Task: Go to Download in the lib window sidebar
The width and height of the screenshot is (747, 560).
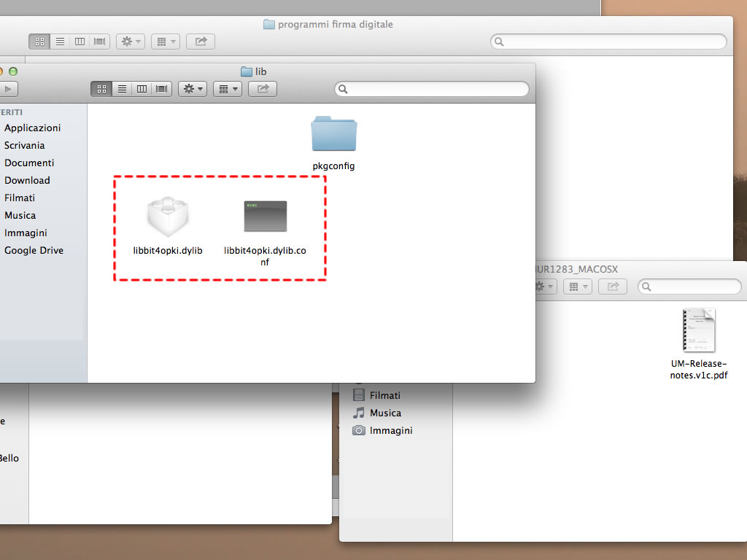Action: point(27,180)
